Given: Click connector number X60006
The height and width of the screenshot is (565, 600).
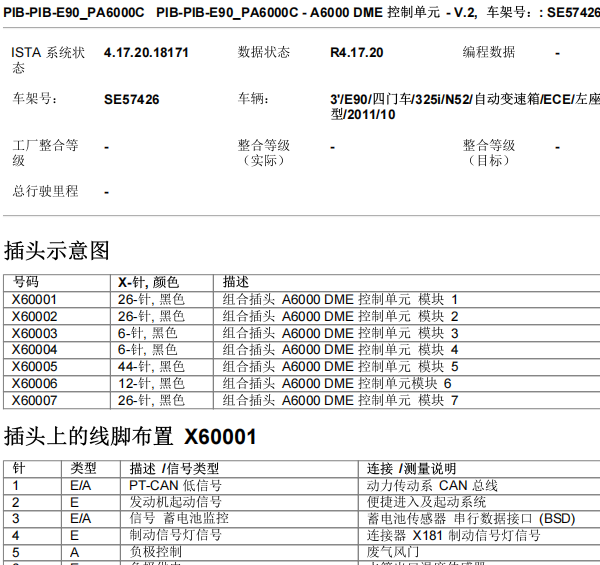Looking at the screenshot, I should (x=34, y=383).
